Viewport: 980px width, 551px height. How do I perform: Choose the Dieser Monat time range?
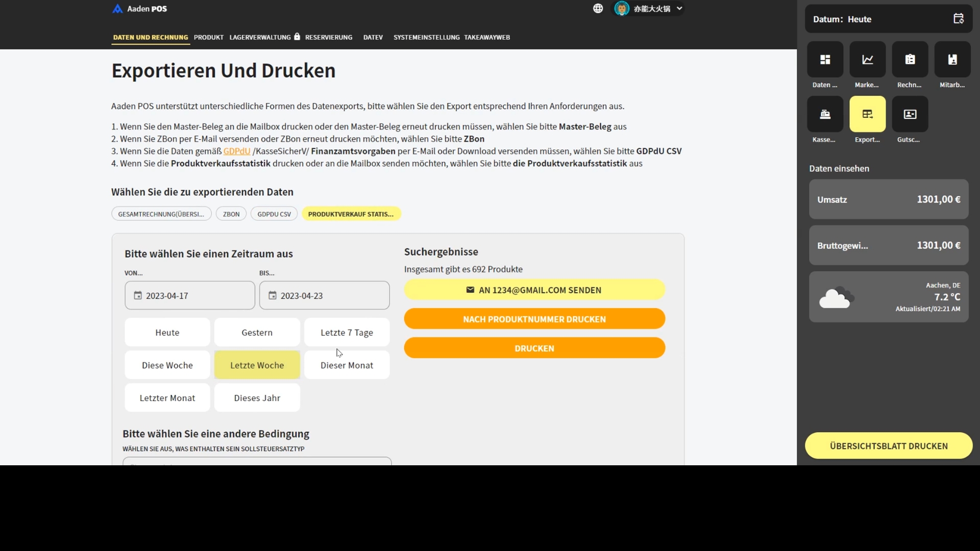347,365
